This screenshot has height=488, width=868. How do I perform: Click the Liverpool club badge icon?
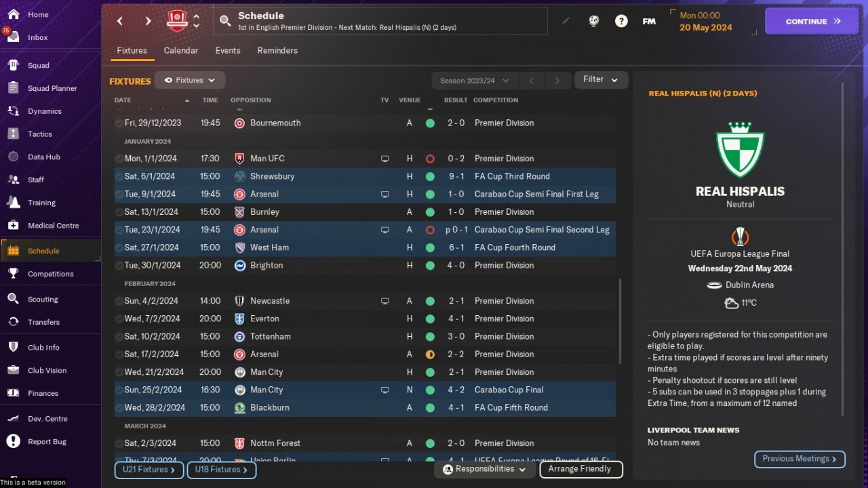click(176, 21)
